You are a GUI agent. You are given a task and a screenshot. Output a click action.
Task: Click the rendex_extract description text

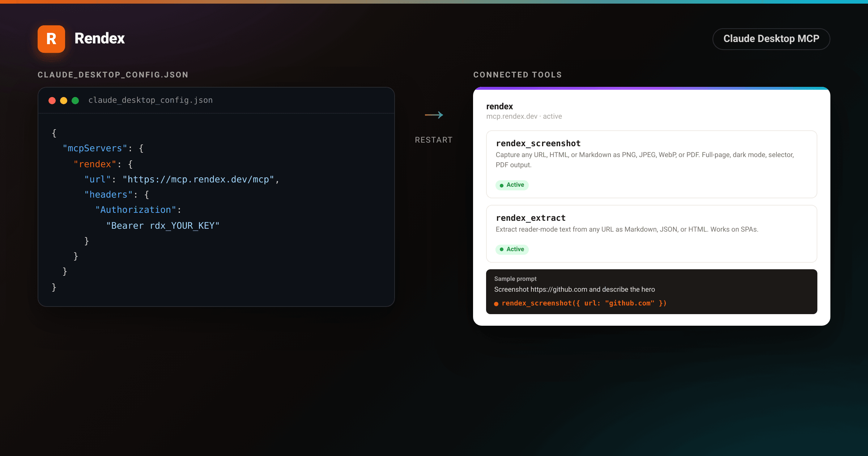click(x=627, y=229)
